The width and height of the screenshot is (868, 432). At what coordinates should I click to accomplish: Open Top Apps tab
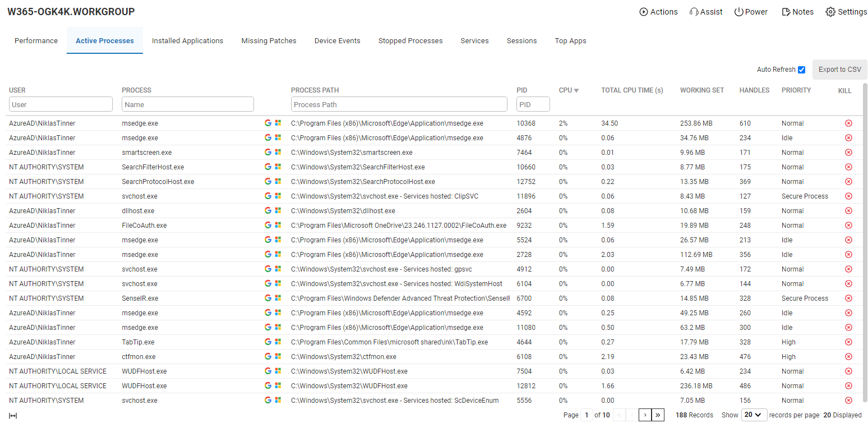[x=570, y=40]
